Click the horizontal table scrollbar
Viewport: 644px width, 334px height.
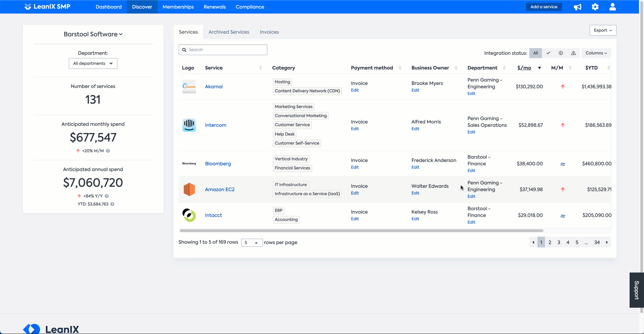(362, 230)
